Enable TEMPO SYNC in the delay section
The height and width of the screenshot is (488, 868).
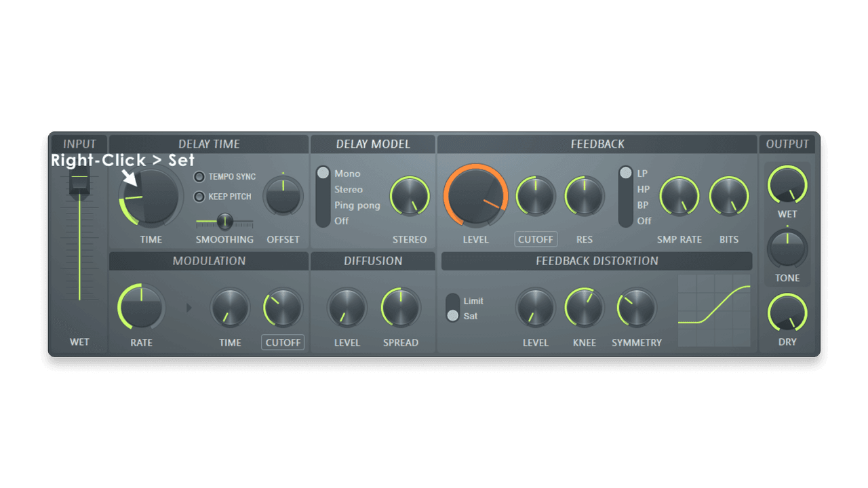pyautogui.click(x=199, y=177)
